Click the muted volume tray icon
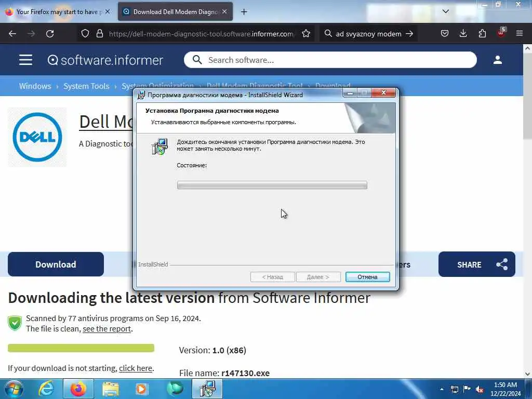Screen dimensions: 532x399 pyautogui.click(x=480, y=389)
